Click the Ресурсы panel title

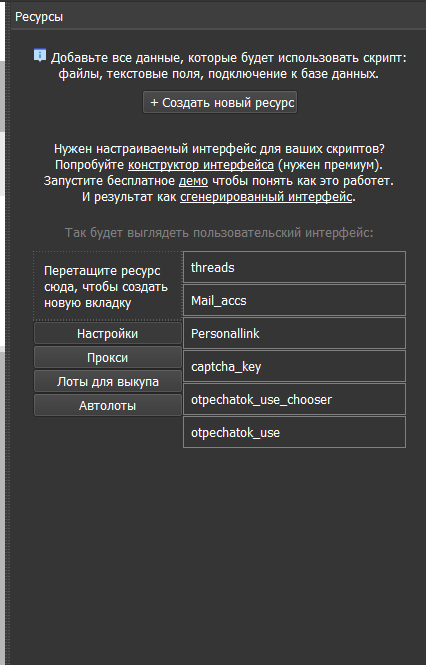pyautogui.click(x=39, y=17)
